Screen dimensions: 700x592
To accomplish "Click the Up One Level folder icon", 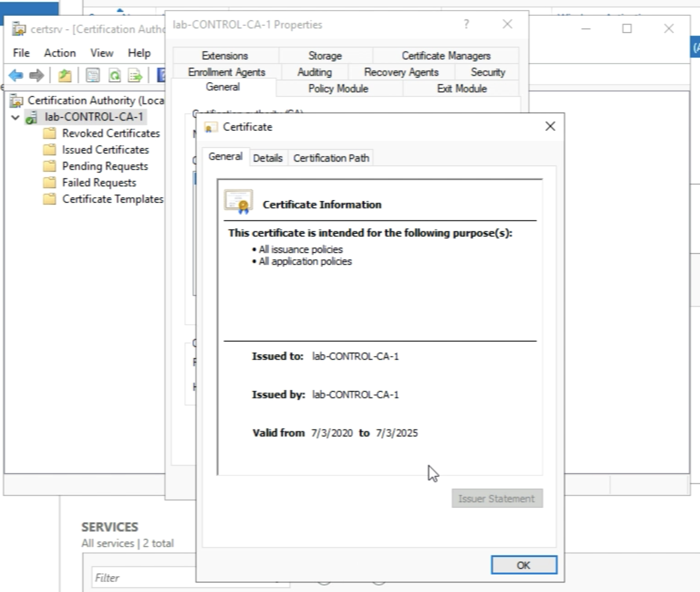I will (65, 75).
